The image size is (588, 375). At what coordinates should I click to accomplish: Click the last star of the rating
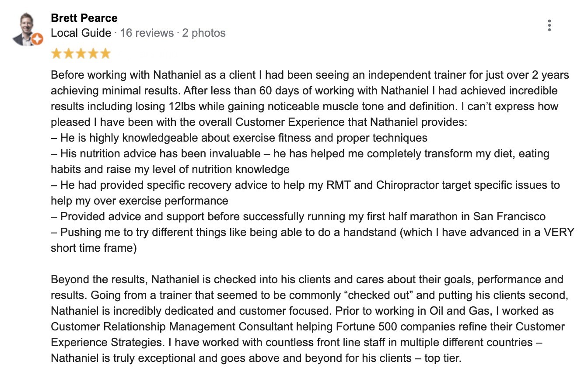coord(105,54)
